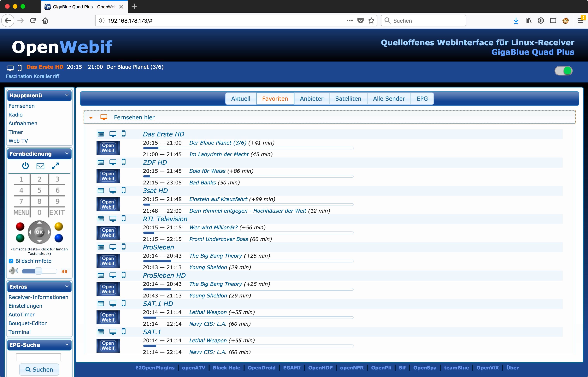Click the TV stream icon for SAT.1
Screen dimensions: 588x377
(113, 332)
